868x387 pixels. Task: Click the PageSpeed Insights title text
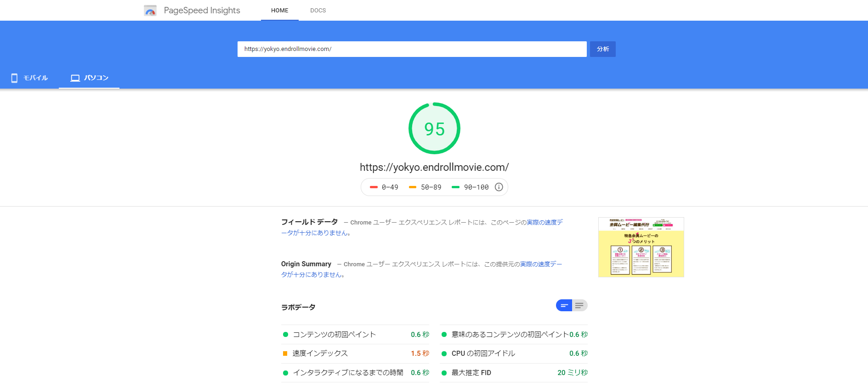(x=202, y=10)
